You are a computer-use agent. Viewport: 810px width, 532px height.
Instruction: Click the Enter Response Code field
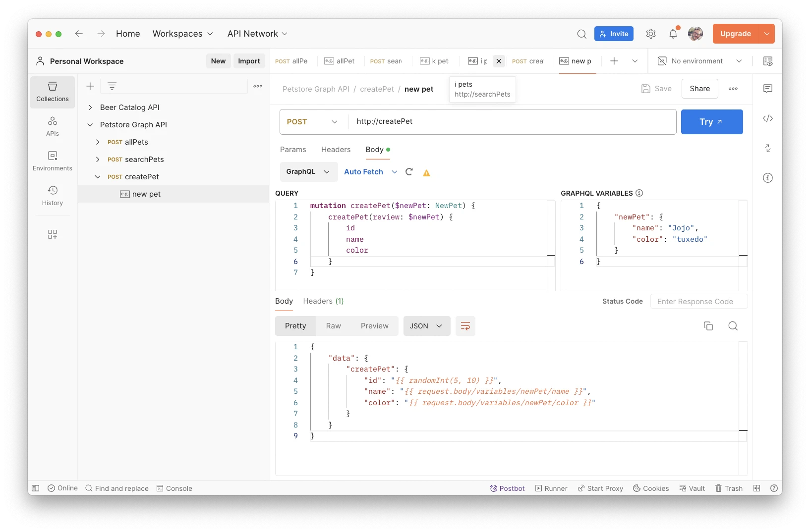tap(698, 302)
